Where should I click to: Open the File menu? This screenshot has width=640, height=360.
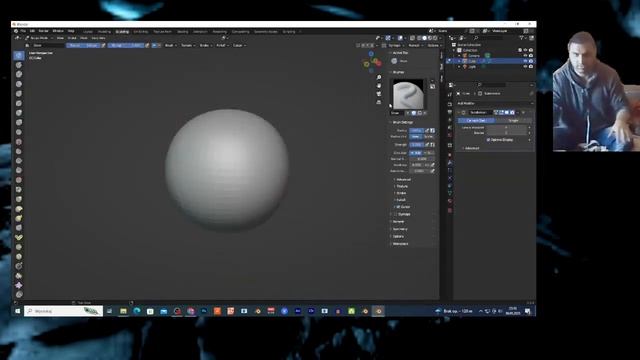click(23, 31)
